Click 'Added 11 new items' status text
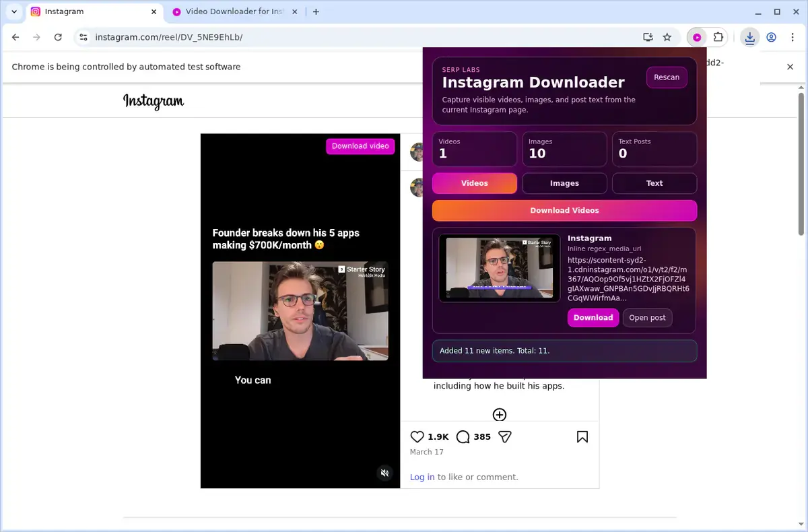 click(495, 351)
